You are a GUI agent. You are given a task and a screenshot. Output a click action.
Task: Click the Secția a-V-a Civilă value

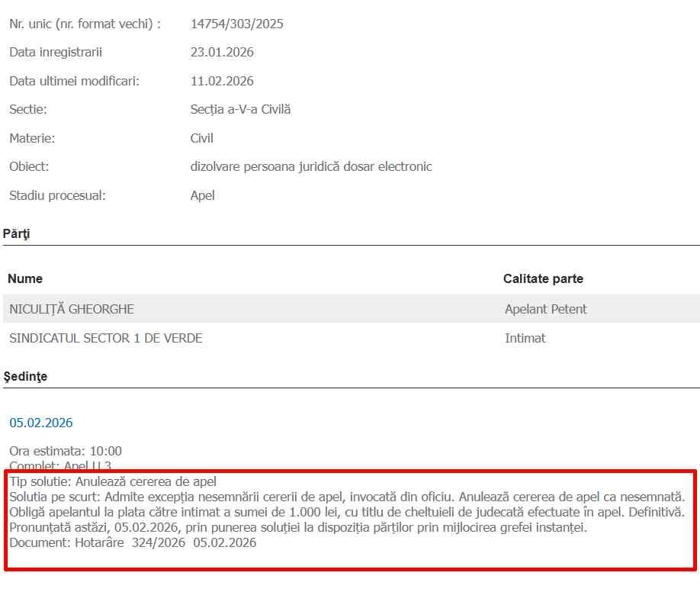(x=240, y=109)
